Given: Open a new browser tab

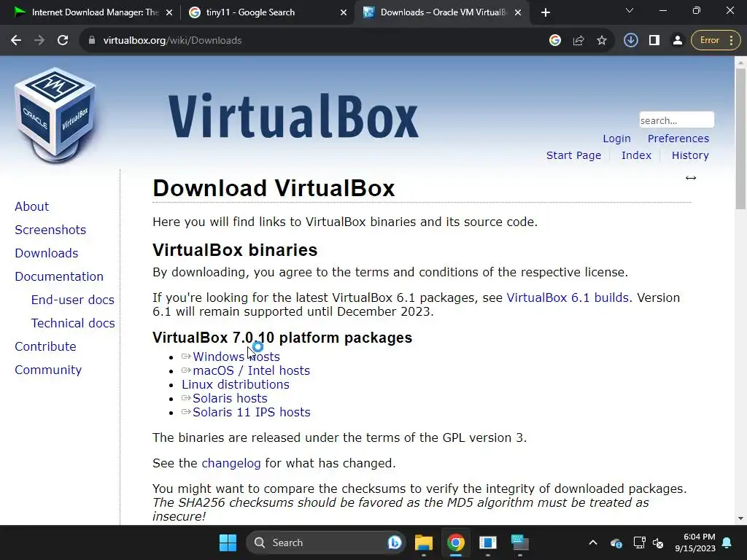Looking at the screenshot, I should [x=546, y=13].
